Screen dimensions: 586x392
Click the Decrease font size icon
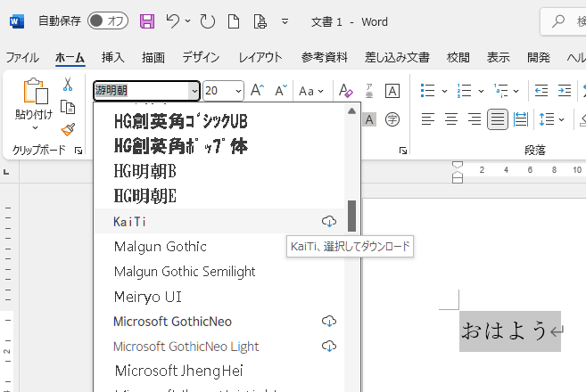281,91
